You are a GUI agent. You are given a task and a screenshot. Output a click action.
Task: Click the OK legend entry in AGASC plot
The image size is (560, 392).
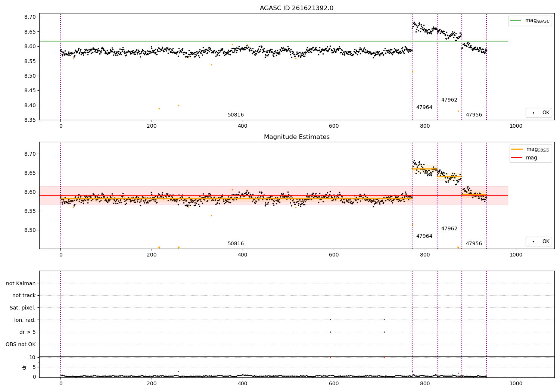(539, 113)
